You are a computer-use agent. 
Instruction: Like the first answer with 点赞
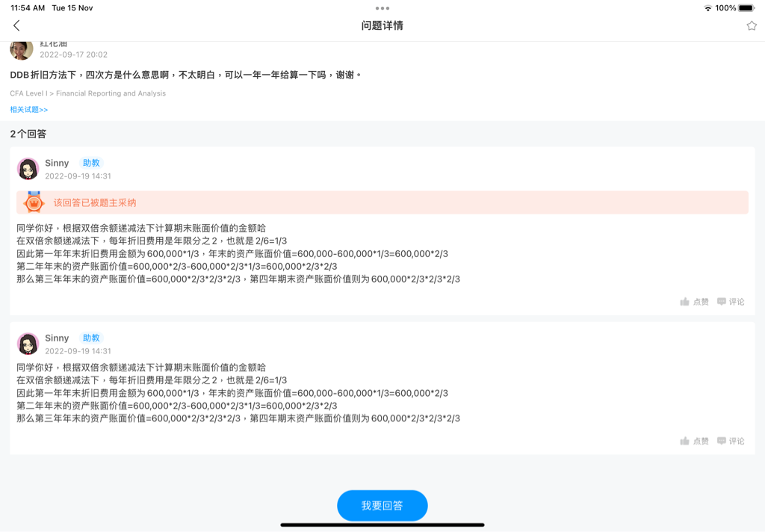[694, 302]
